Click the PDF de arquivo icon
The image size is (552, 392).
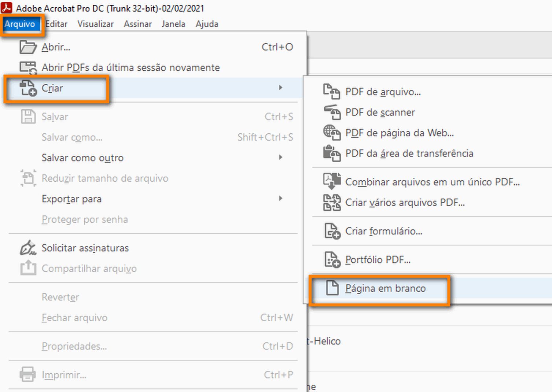coord(332,92)
